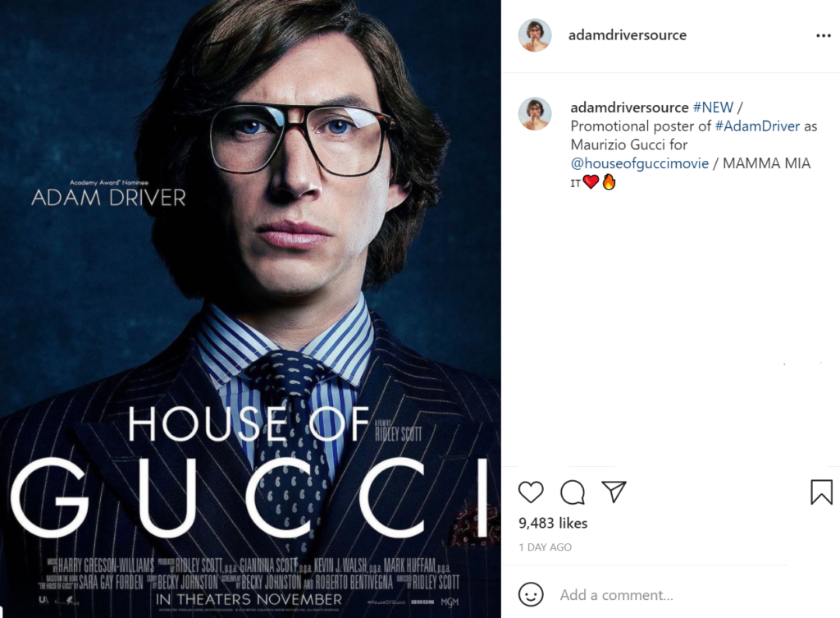Visit the @houseofguccimovie mention
Viewport: 840px width, 618px height.
point(640,163)
